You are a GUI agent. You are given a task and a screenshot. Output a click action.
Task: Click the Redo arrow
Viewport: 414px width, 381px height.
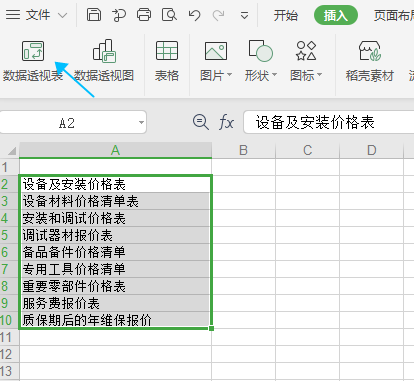coord(219,15)
